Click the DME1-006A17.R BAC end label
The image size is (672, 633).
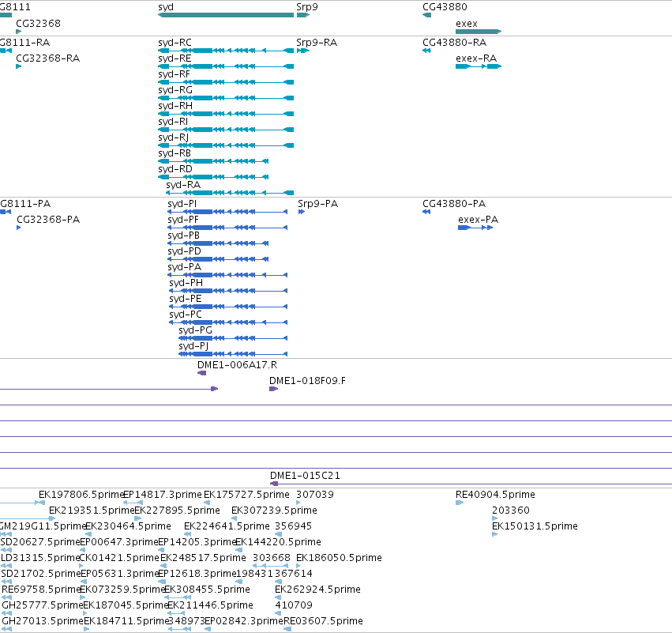pyautogui.click(x=237, y=365)
